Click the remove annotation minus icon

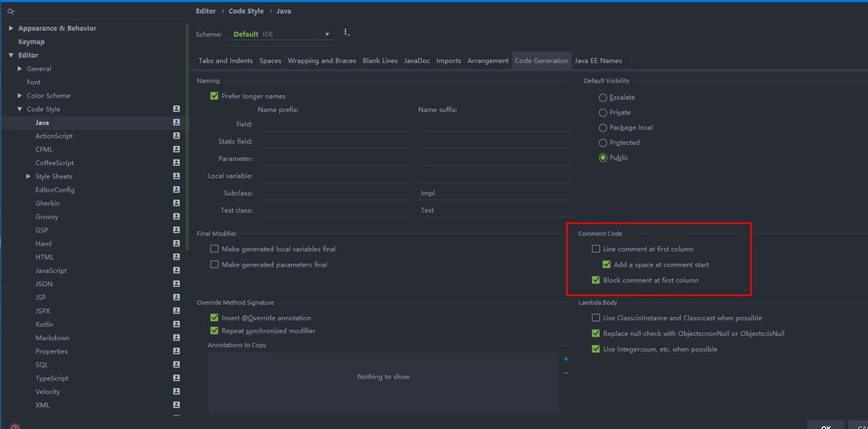pyautogui.click(x=566, y=373)
